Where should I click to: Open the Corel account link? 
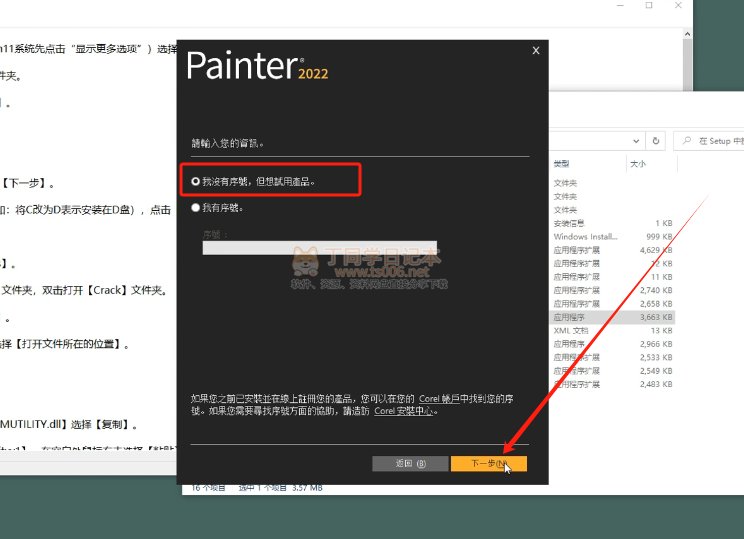click(x=439, y=399)
